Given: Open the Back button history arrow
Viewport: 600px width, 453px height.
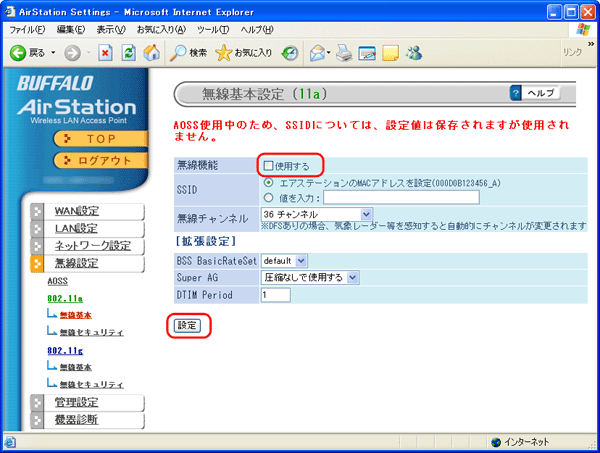Looking at the screenshot, I should coord(53,53).
